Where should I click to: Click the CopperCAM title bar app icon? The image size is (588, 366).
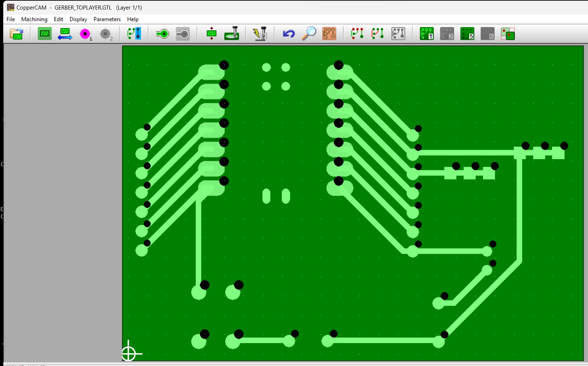point(11,7)
